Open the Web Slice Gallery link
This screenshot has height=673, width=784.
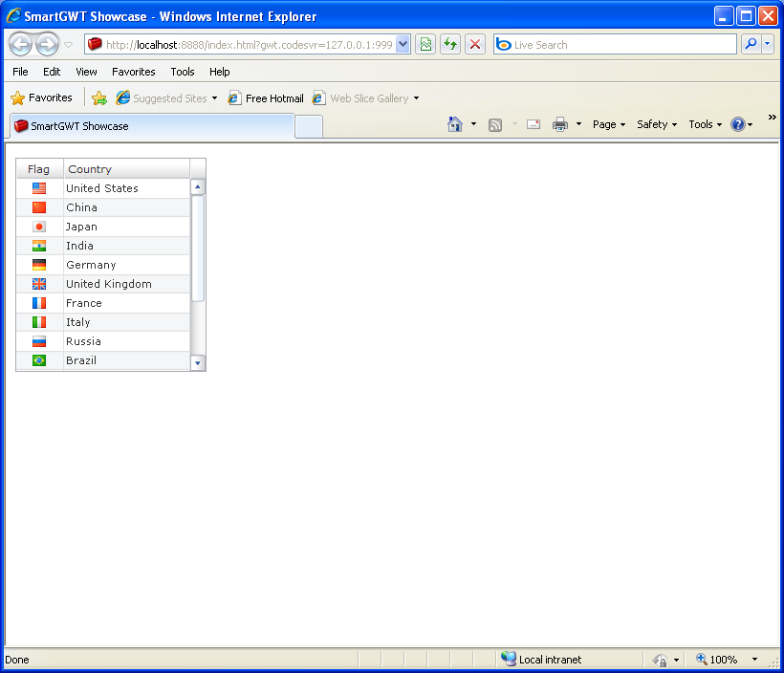(x=361, y=98)
